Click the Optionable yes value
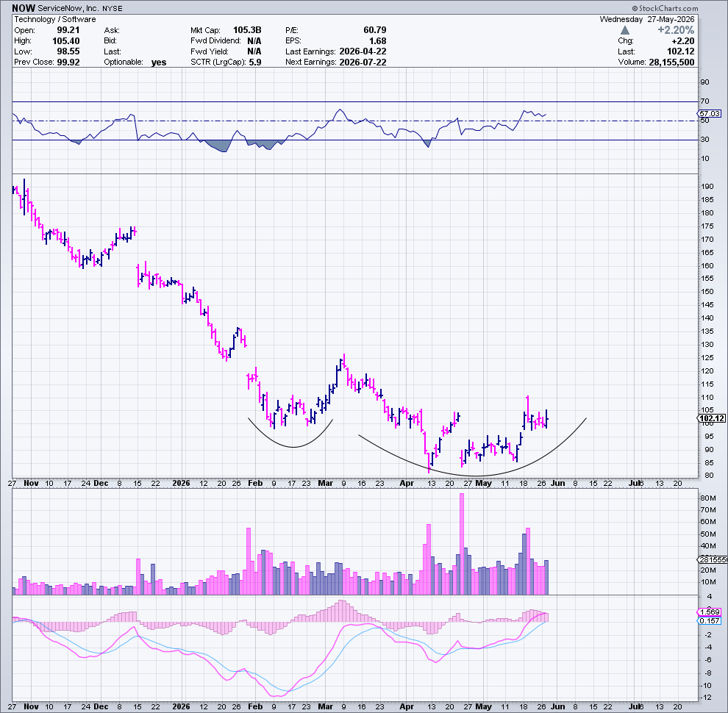The image size is (728, 713). pyautogui.click(x=159, y=62)
